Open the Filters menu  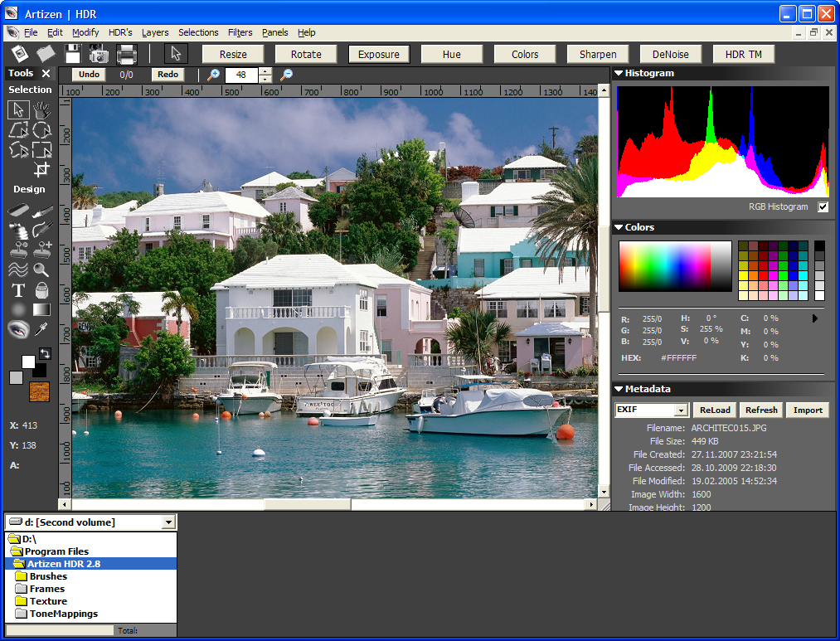pos(240,32)
